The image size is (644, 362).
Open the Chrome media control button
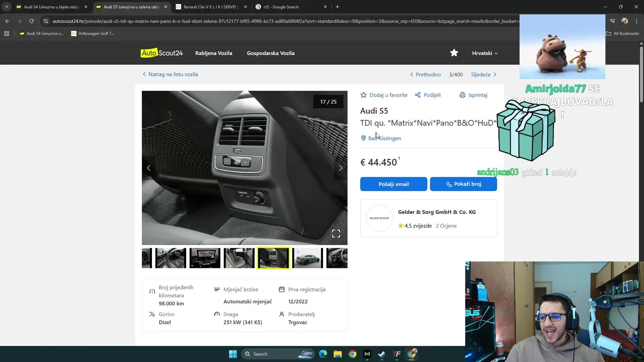tap(612, 21)
